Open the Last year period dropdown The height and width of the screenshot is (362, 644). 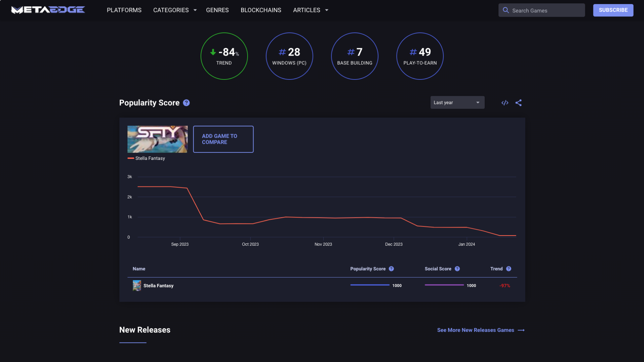coord(458,103)
